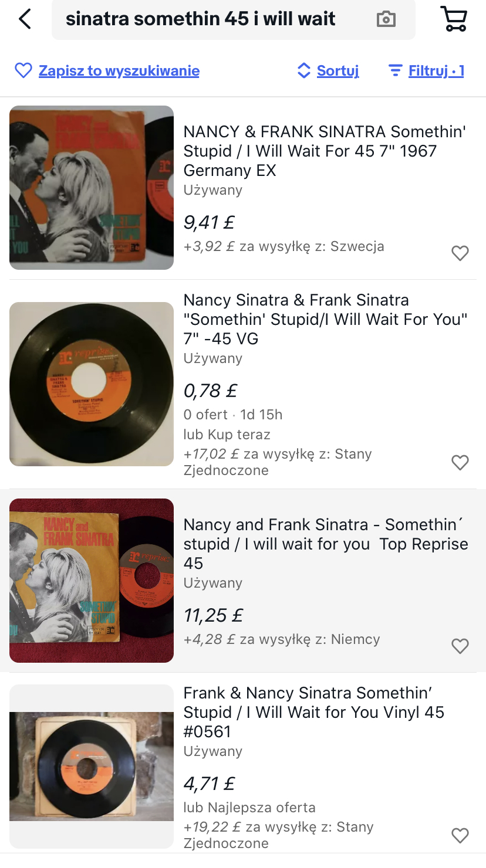Tap the Filtruj lines icon
Viewport: 486px width, 868px height.
click(x=396, y=71)
